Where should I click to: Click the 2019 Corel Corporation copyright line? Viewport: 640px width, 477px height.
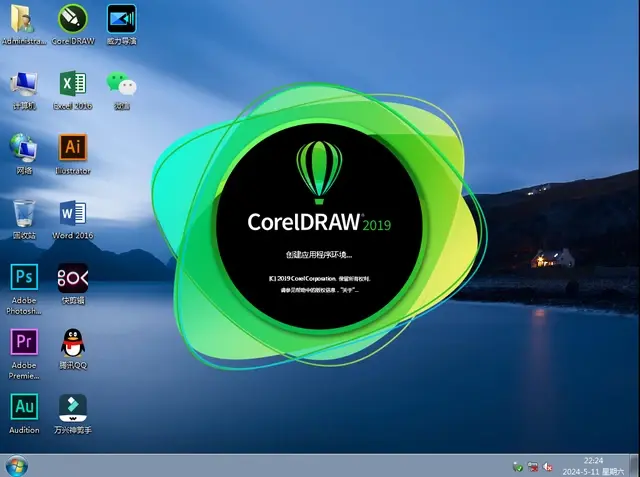(319, 279)
